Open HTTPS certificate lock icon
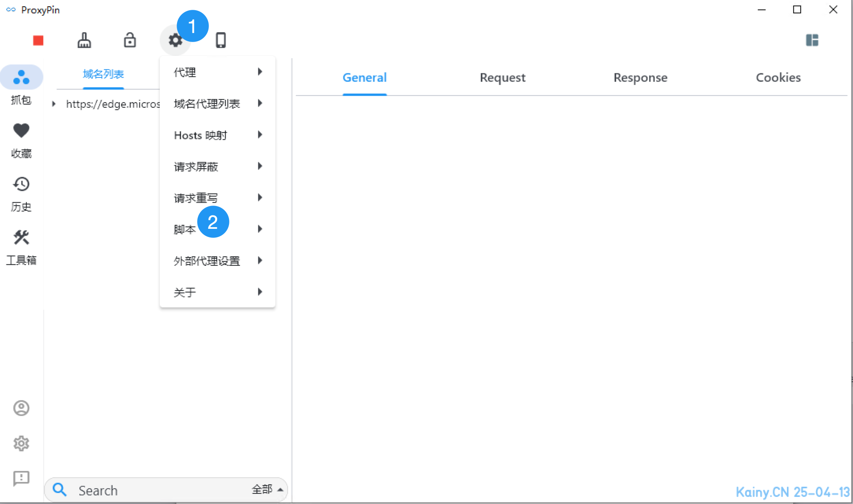Image resolution: width=853 pixels, height=504 pixels. (x=130, y=40)
